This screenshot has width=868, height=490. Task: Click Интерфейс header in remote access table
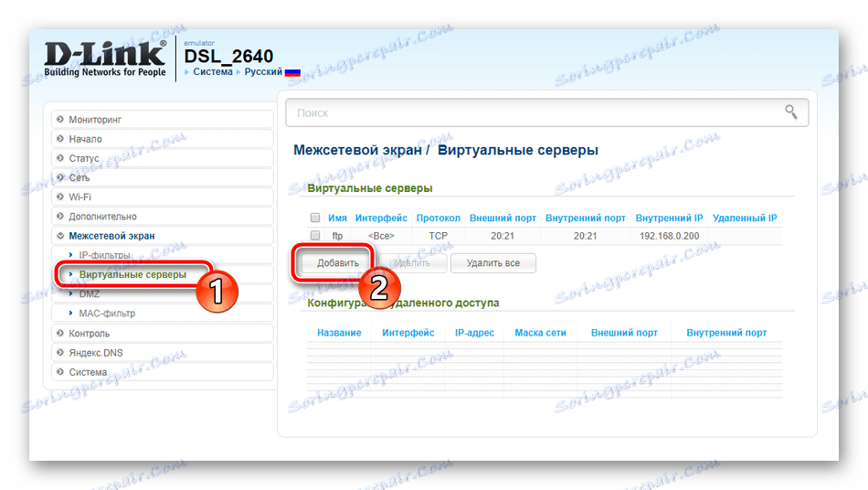coord(408,333)
